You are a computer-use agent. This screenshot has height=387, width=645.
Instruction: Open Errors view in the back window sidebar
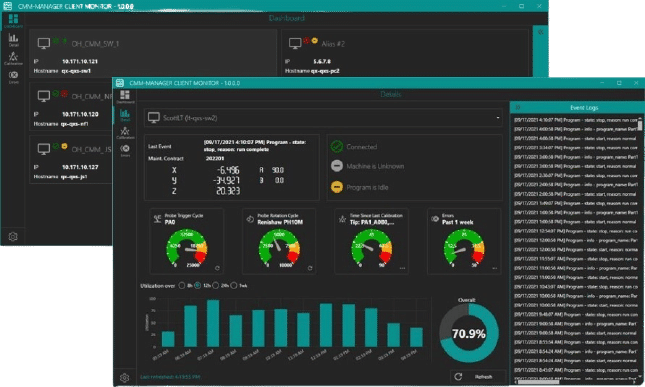point(13,77)
